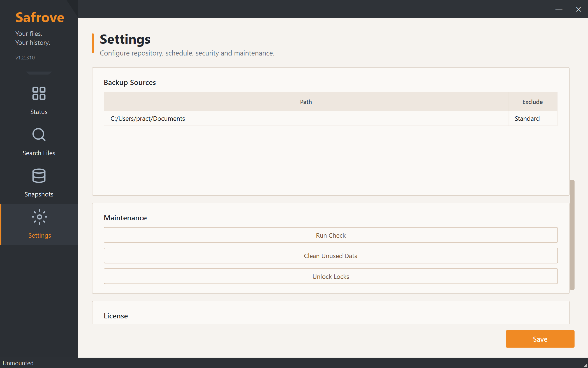Close the Safrove window
The image size is (588, 368).
(x=578, y=9)
